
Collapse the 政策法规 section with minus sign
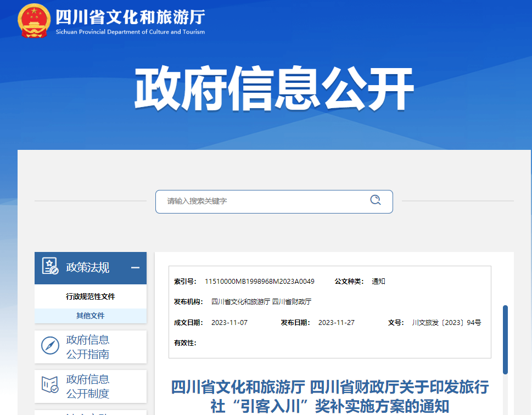point(135,267)
